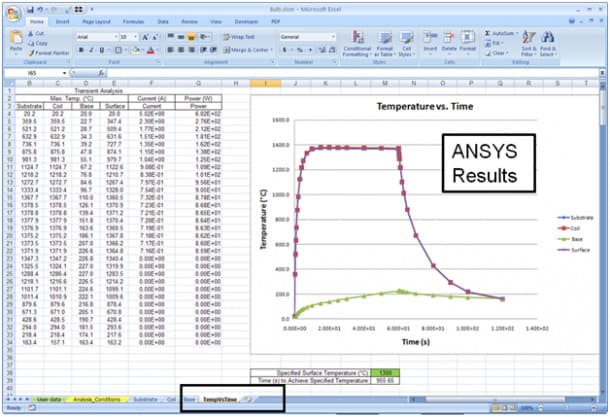Open the Office Button menu
The width and height of the screenshot is (610, 417).
click(x=13, y=14)
